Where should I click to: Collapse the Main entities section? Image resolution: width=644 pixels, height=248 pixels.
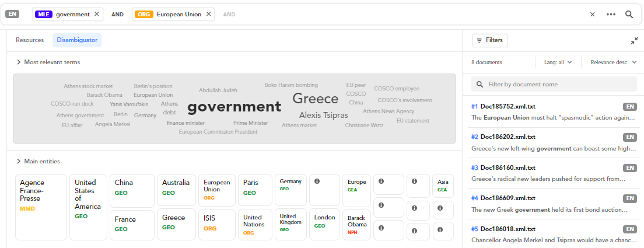click(19, 161)
